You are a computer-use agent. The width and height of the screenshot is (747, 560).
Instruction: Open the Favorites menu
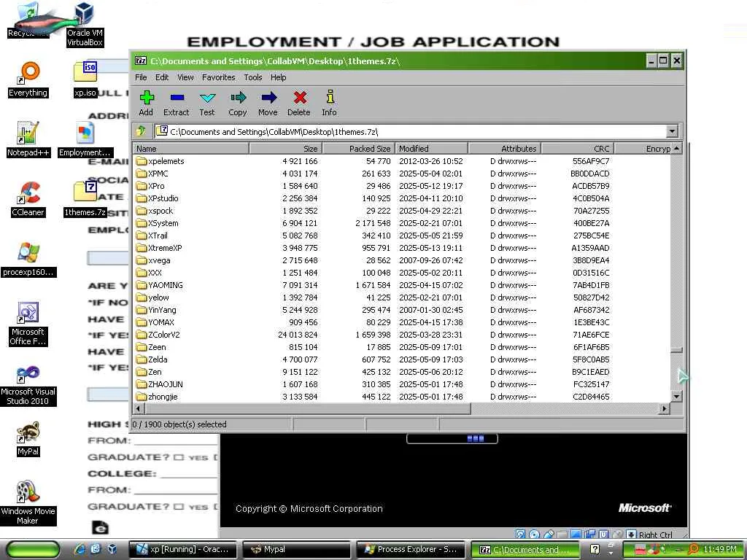click(219, 77)
